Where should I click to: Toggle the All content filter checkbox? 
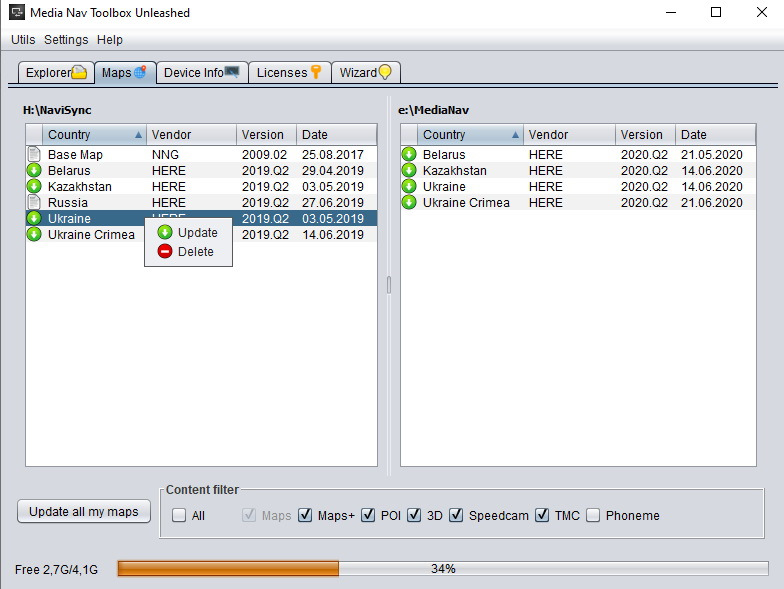(x=178, y=515)
